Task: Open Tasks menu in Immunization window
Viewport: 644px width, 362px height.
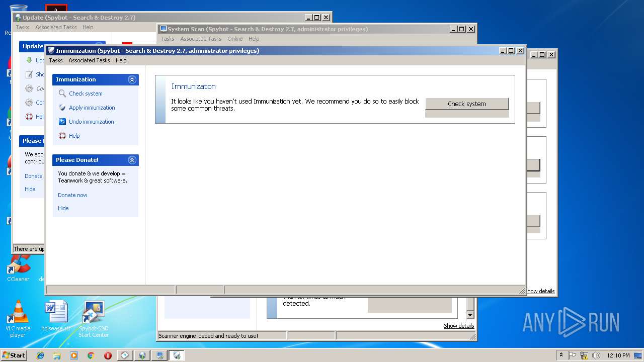Action: (x=56, y=60)
